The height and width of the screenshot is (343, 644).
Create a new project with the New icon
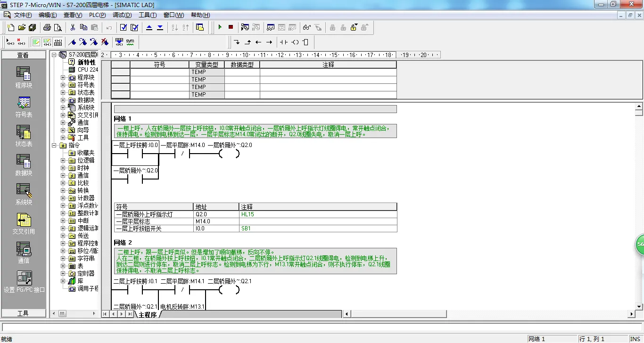point(11,27)
